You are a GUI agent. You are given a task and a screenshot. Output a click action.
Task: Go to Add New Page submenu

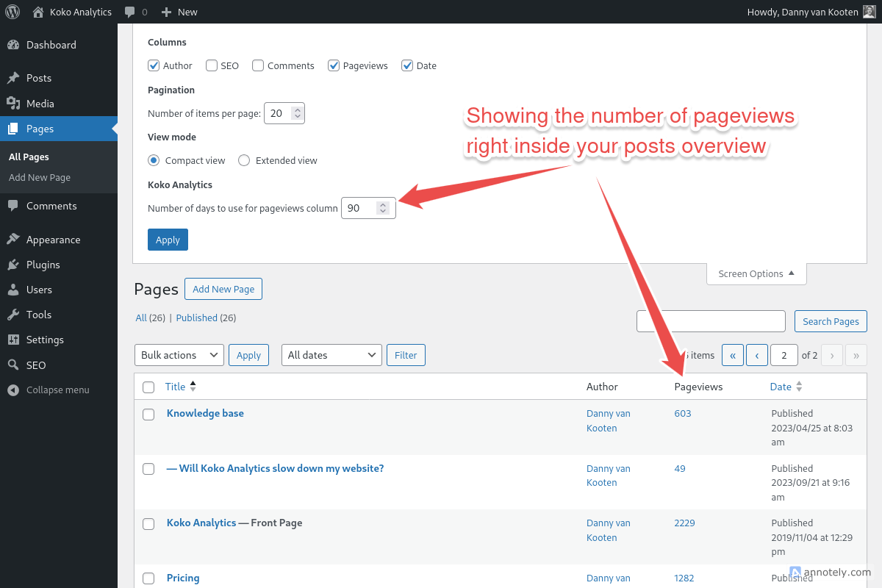[x=40, y=178]
